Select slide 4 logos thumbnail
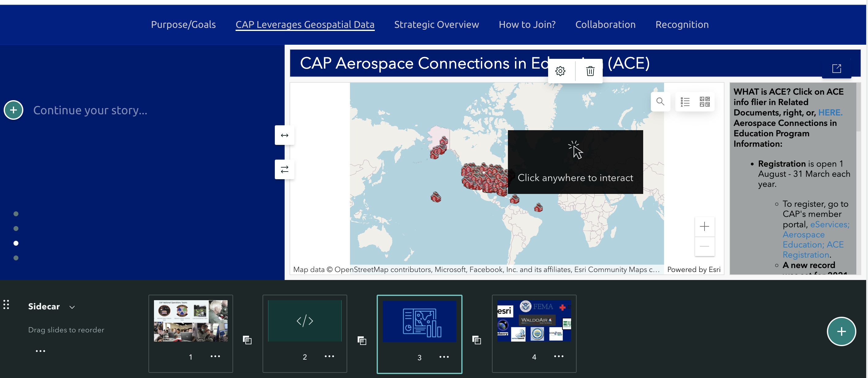868x378 pixels. pos(534,321)
